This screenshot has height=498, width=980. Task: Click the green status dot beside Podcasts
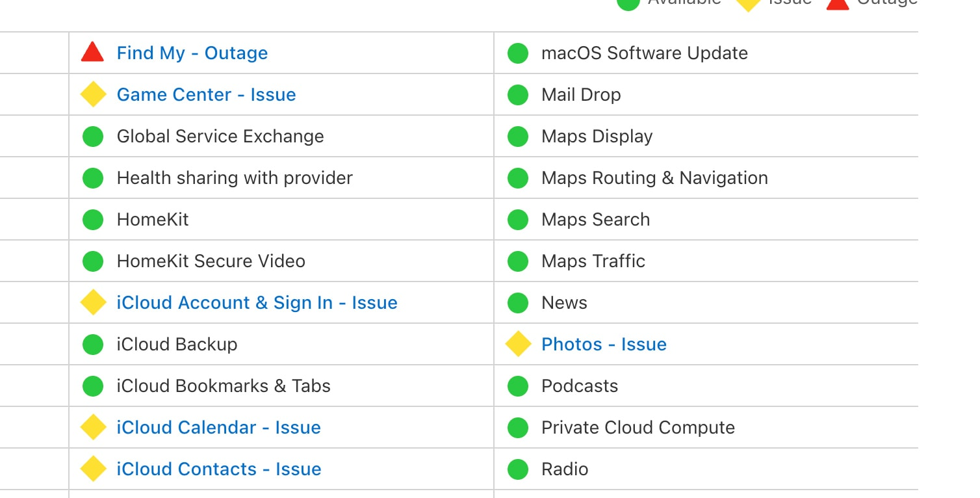pyautogui.click(x=518, y=386)
